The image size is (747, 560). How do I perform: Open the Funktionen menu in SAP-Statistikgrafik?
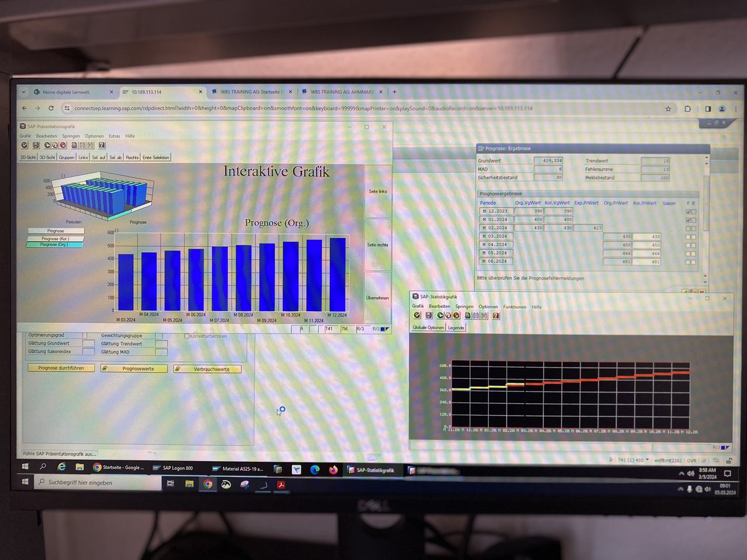coord(515,307)
